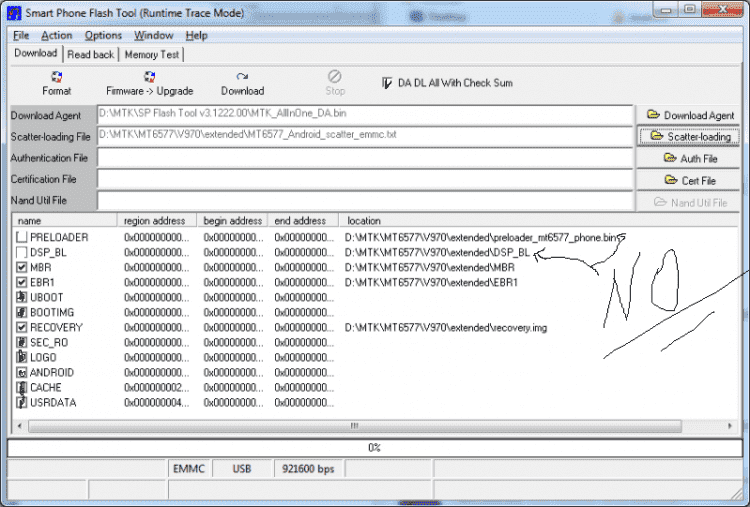Click the name column header
This screenshot has height=507, width=750.
pos(65,220)
